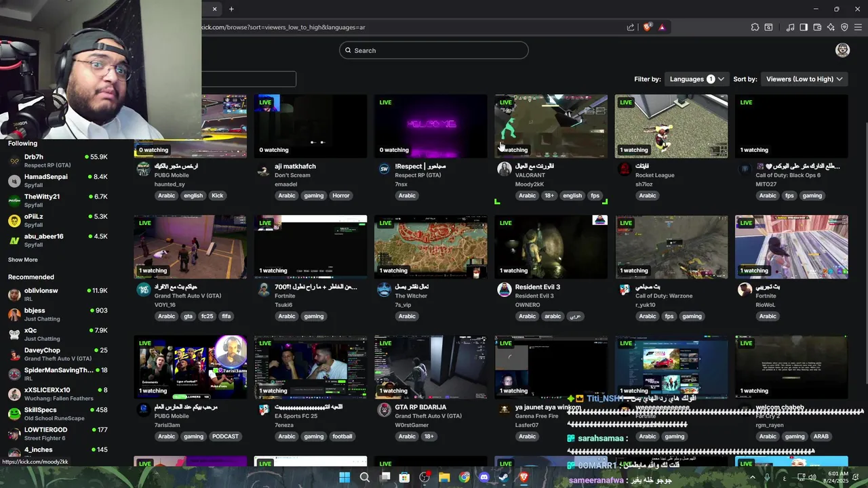Viewport: 868px width, 488px height.
Task: Open Windows taskbar search
Action: pos(365,477)
